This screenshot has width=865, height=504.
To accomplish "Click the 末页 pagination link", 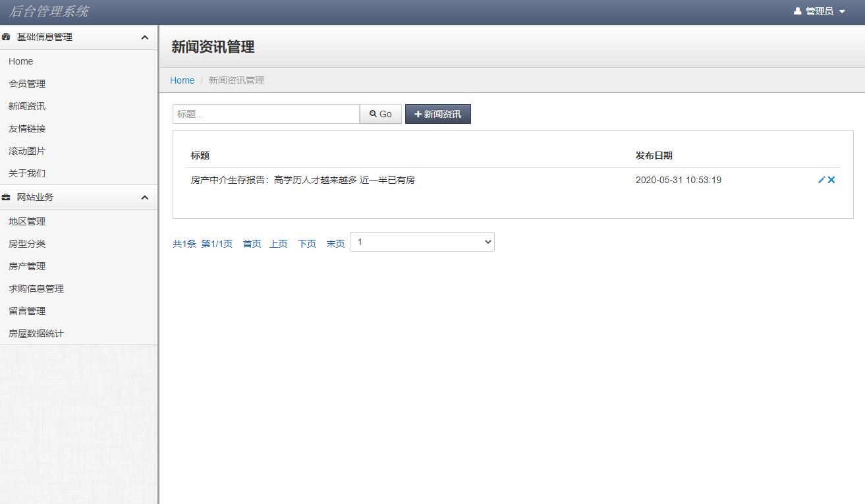I will [335, 243].
